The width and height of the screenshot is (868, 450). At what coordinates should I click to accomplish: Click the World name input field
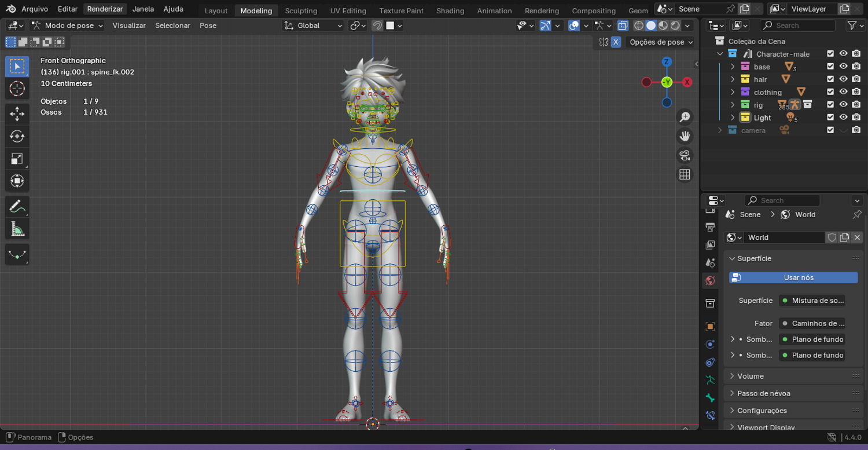click(784, 237)
